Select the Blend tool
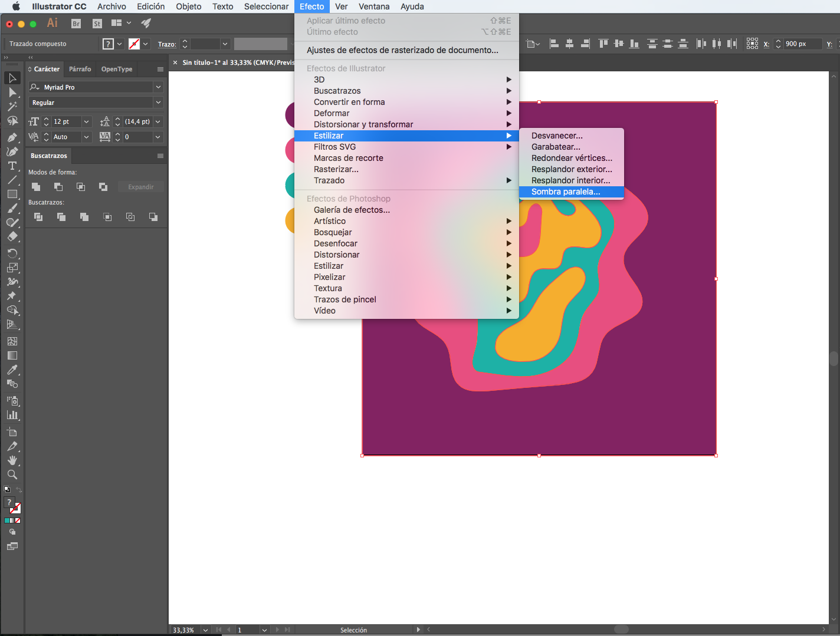This screenshot has width=840, height=636. [x=12, y=384]
